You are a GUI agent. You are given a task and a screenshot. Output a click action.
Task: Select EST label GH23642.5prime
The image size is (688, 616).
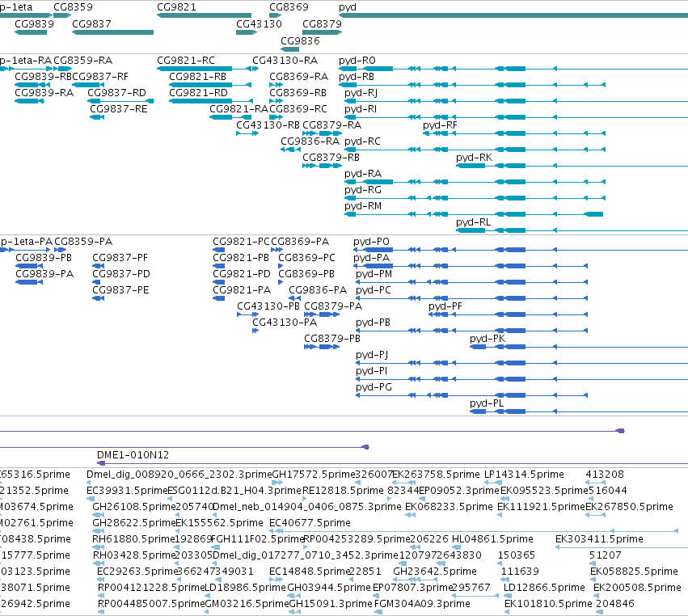tap(435, 572)
